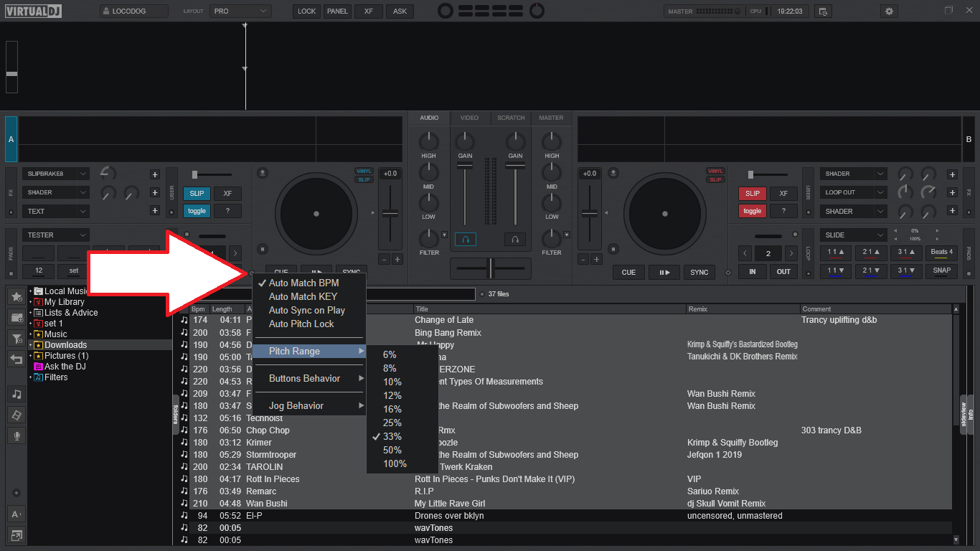Show video files with the film icon
This screenshot has height=551, width=980.
point(17,415)
